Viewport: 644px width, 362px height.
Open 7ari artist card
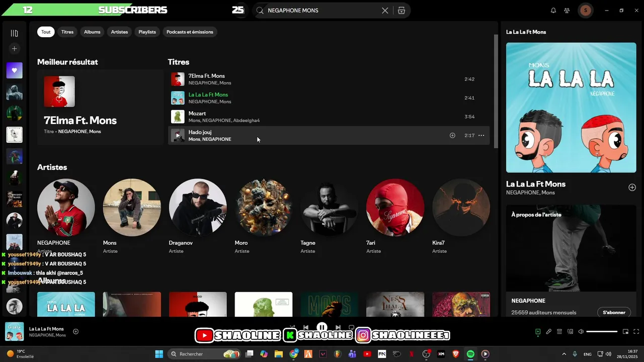coord(395,216)
